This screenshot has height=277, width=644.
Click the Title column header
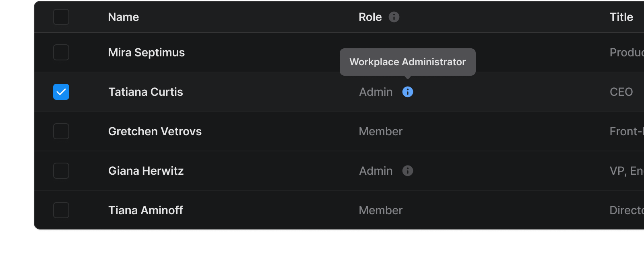point(621,17)
